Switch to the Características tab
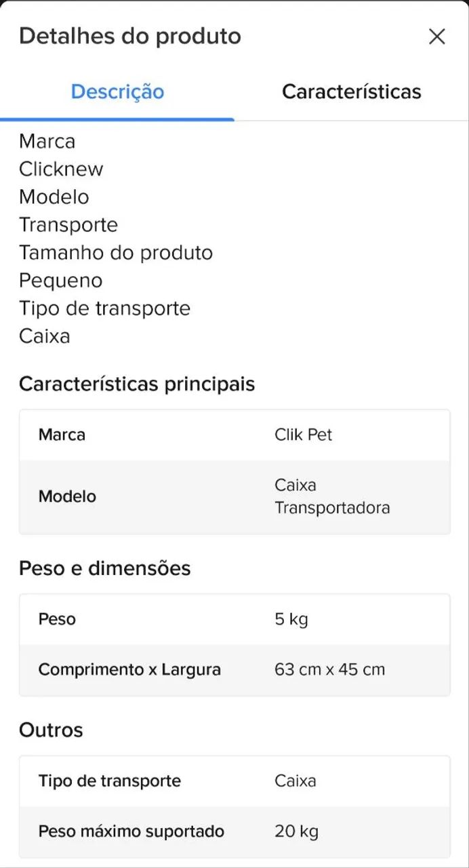 [351, 92]
